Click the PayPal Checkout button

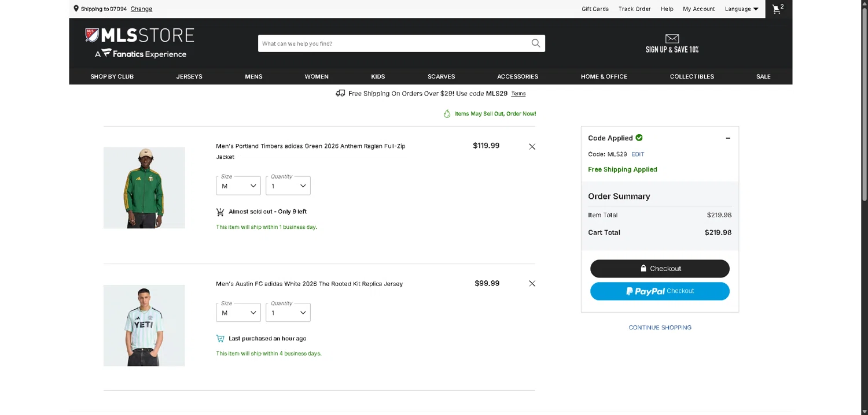(x=660, y=291)
